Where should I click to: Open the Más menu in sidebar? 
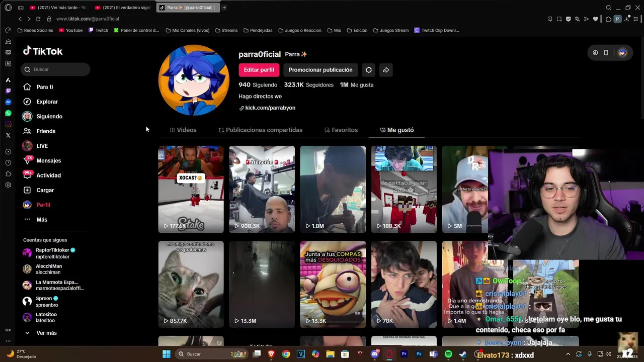coord(42,220)
